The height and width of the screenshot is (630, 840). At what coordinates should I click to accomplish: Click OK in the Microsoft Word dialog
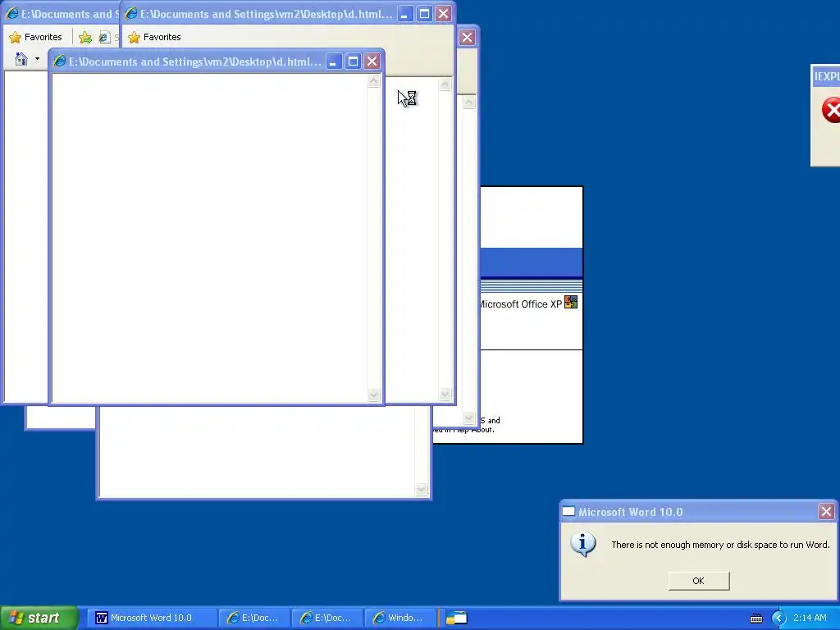[699, 581]
